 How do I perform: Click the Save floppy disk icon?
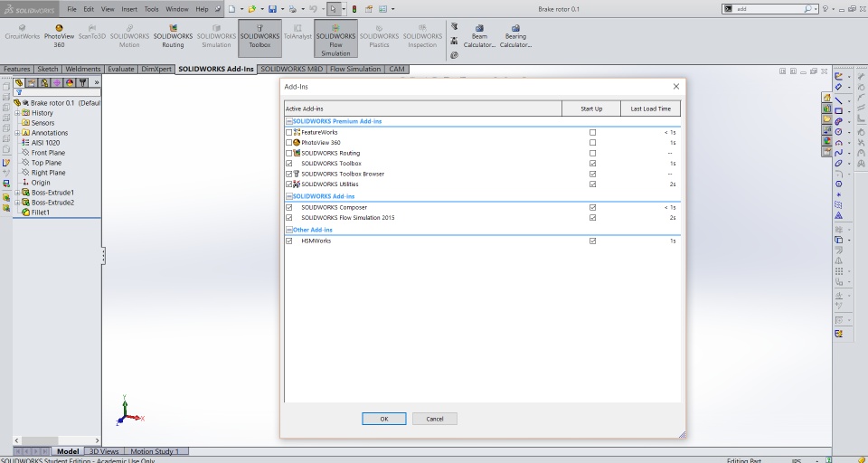coord(272,9)
